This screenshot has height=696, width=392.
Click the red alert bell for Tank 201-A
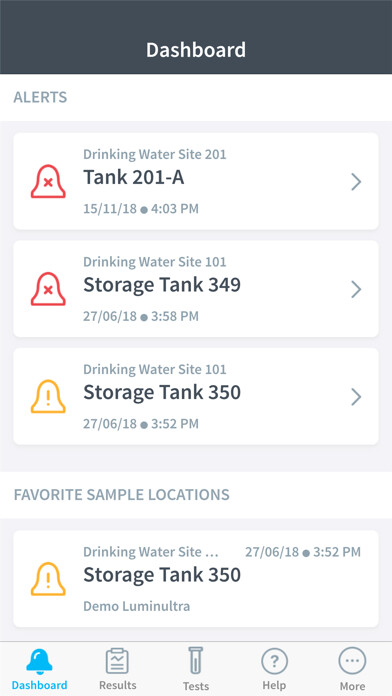pos(48,181)
